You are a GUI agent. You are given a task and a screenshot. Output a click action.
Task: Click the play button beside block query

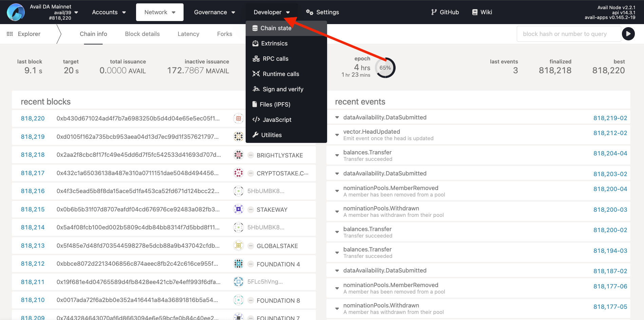628,34
